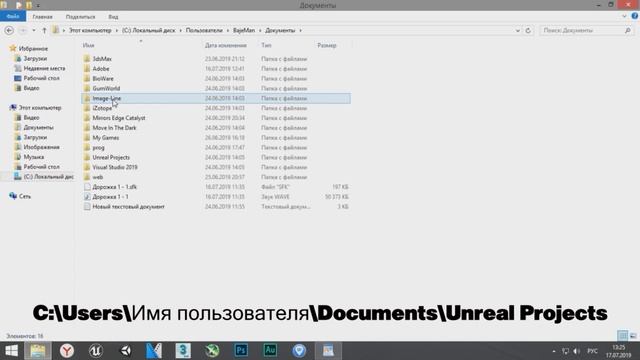Open Yandex Browser from taskbar

click(x=67, y=351)
